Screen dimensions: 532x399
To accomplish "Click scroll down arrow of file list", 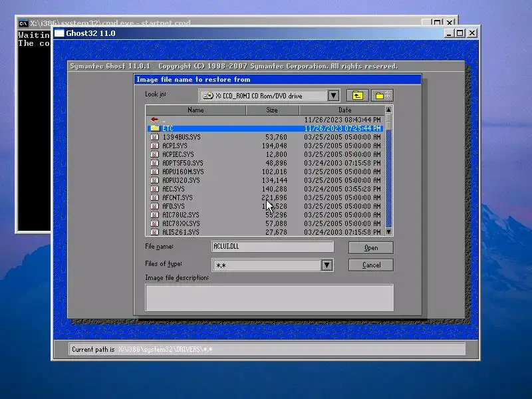I will click(389, 231).
